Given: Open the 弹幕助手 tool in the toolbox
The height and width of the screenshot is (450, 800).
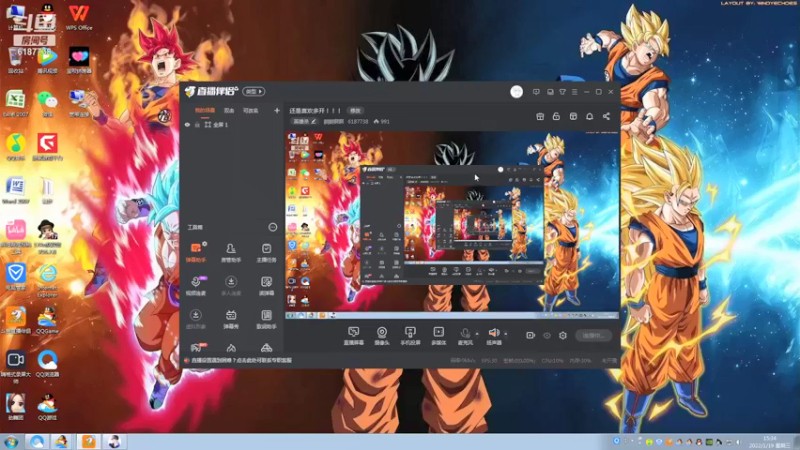Looking at the screenshot, I should (195, 253).
